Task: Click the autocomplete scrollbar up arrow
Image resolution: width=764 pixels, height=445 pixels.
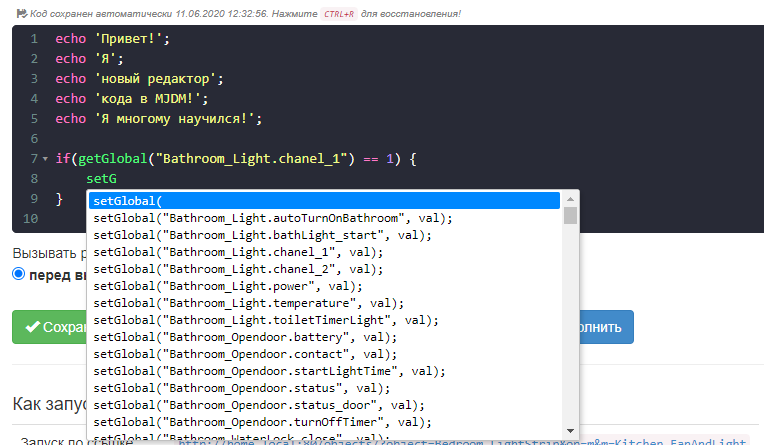Action: click(570, 199)
